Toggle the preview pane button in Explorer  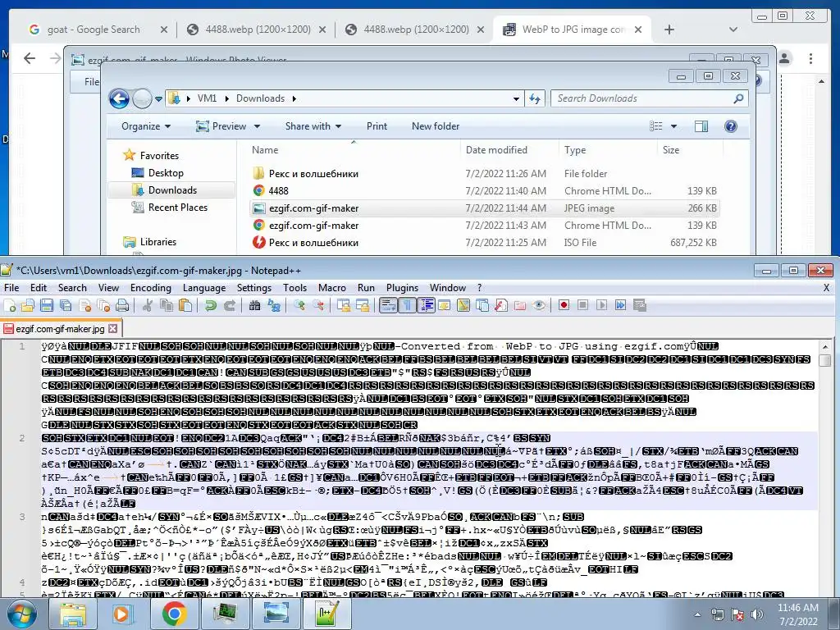tap(701, 126)
